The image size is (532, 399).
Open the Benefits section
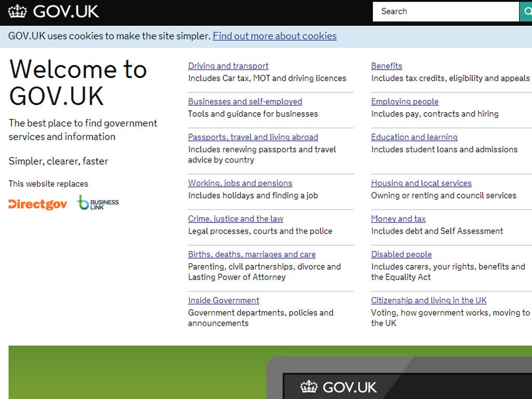(x=387, y=66)
